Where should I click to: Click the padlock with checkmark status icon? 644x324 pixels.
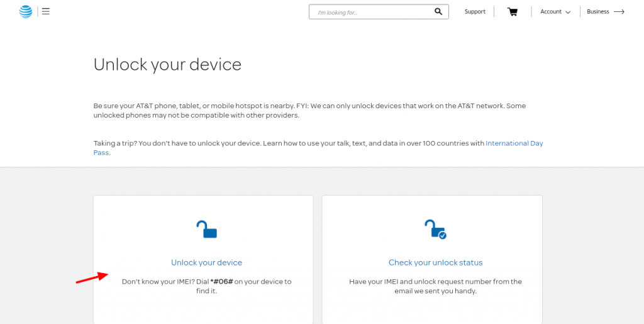pyautogui.click(x=435, y=229)
